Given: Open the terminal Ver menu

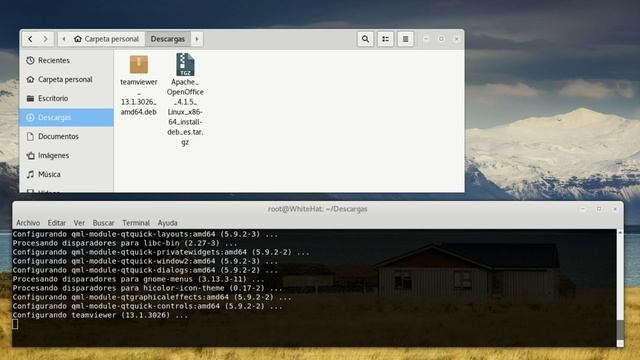Looking at the screenshot, I should [x=79, y=223].
